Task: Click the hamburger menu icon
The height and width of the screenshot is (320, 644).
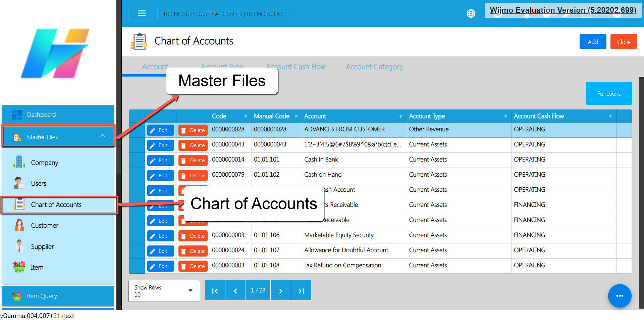Action: [x=142, y=13]
